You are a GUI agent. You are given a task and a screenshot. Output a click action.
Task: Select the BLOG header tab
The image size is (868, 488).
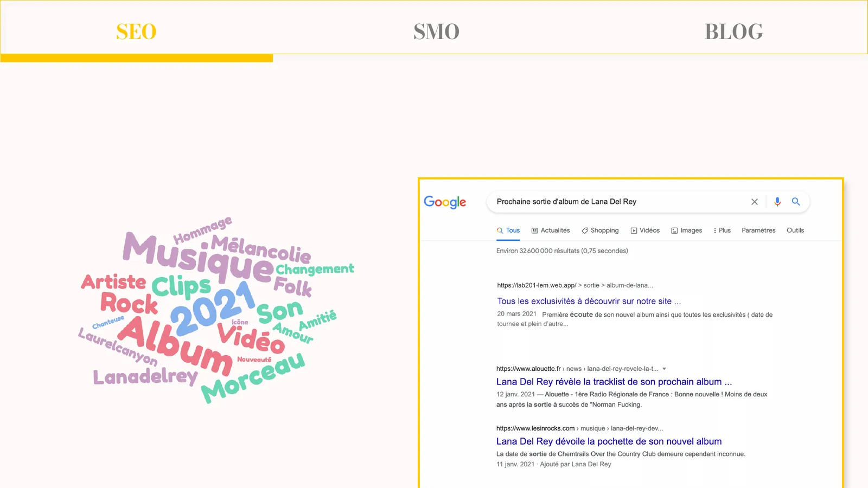733,31
